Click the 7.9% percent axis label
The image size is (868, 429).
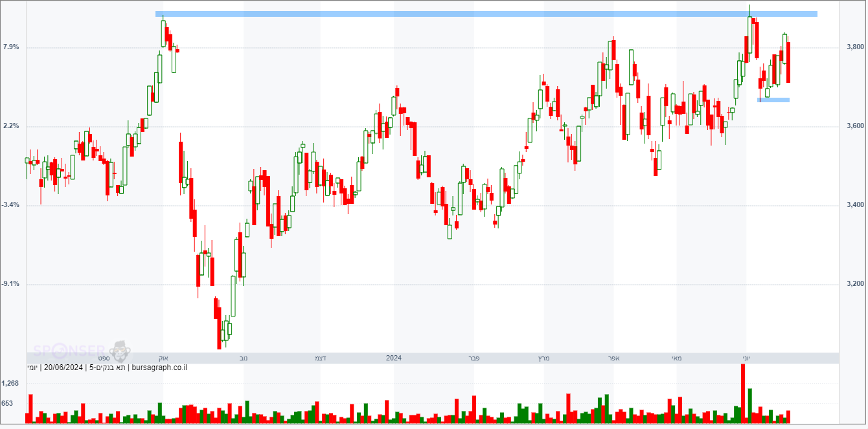(11, 47)
